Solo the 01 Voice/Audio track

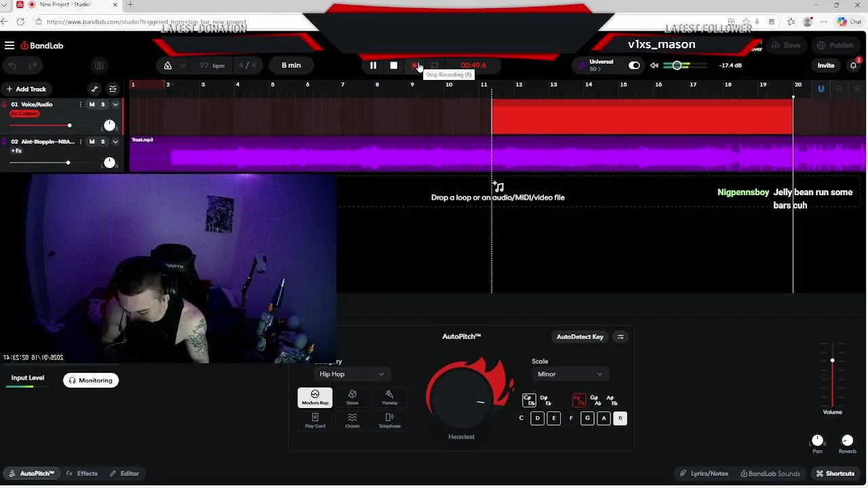103,104
